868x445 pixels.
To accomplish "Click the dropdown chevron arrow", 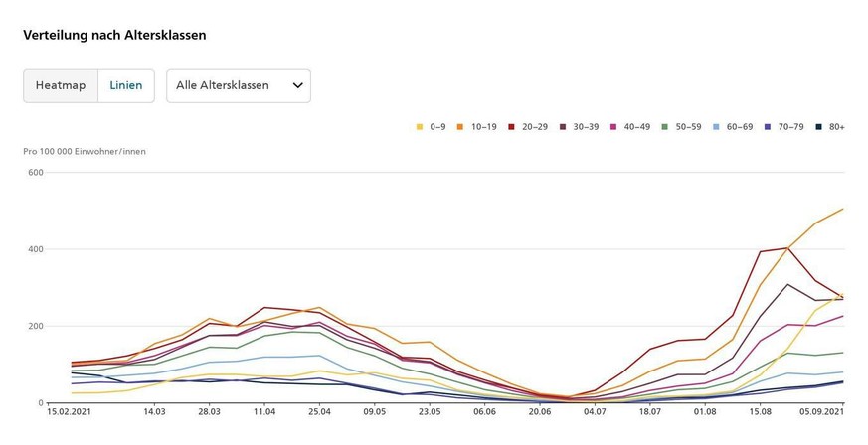I will point(297,85).
